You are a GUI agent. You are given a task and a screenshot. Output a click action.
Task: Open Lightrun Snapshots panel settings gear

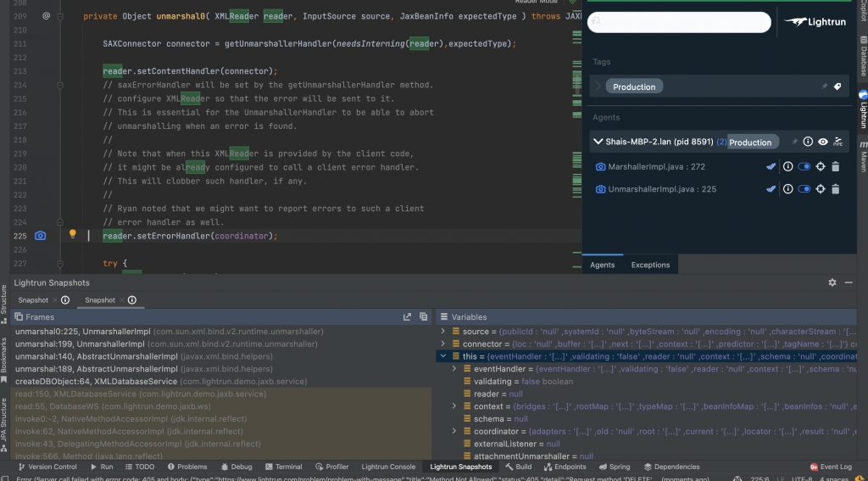click(832, 282)
